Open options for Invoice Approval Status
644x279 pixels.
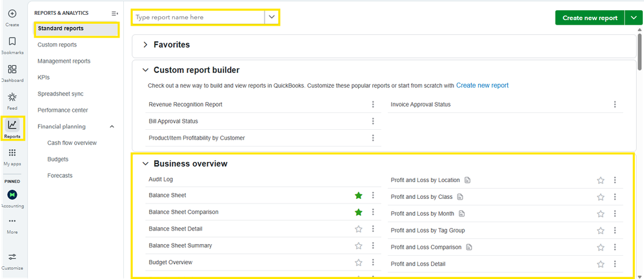coord(615,105)
